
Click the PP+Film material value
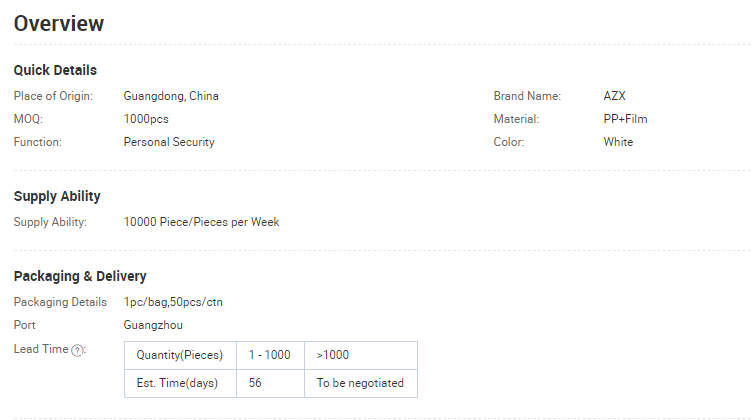[x=625, y=119]
